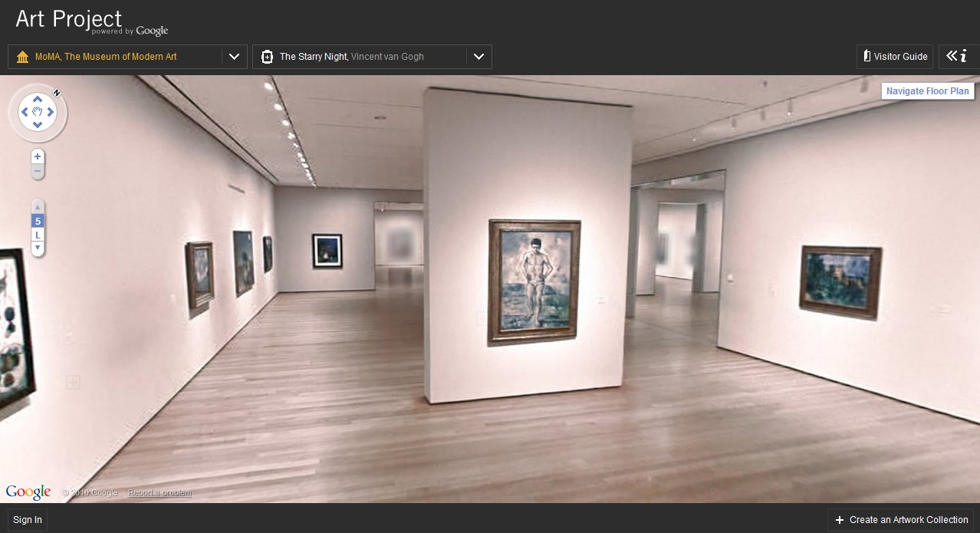
Task: Expand The Starry Night artwork dropdown
Action: (478, 57)
